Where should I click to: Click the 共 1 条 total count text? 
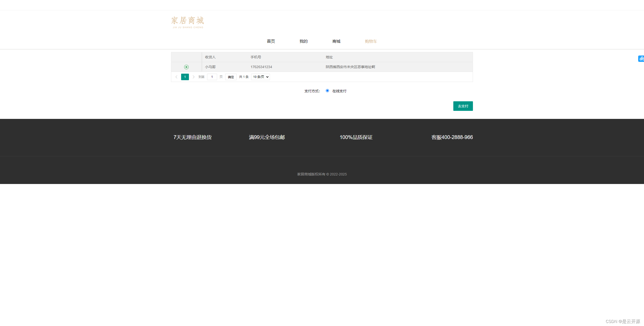[244, 77]
